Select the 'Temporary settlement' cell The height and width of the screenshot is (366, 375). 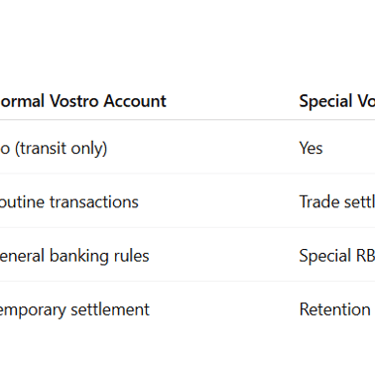point(75,310)
